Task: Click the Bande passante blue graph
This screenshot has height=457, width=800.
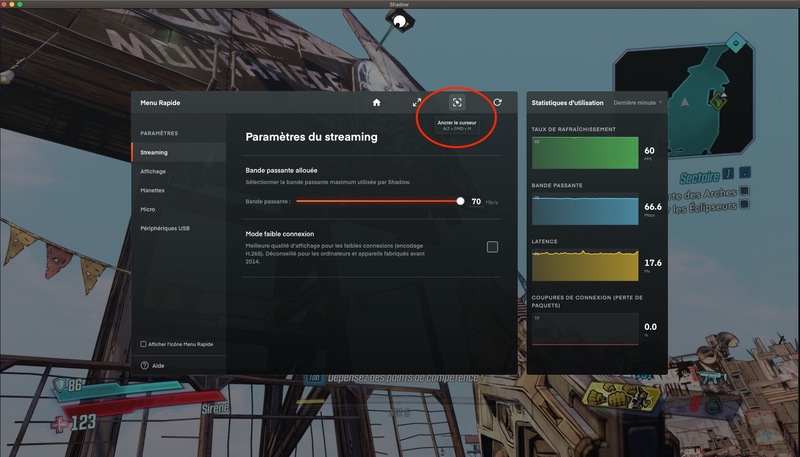Action: pyautogui.click(x=585, y=209)
